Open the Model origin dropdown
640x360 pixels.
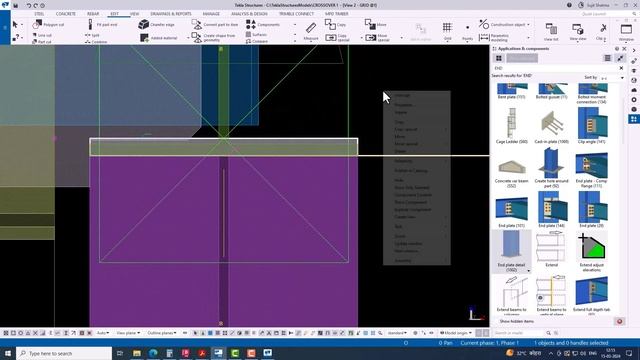click(x=456, y=333)
